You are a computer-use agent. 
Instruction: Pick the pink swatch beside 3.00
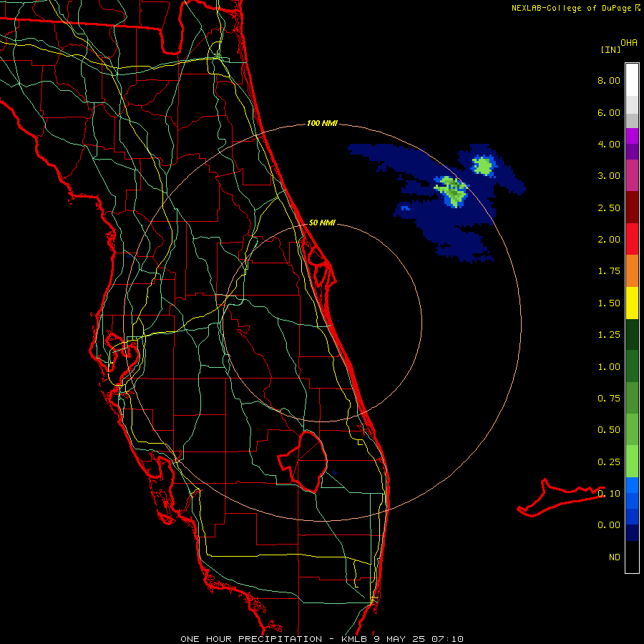coord(632,175)
